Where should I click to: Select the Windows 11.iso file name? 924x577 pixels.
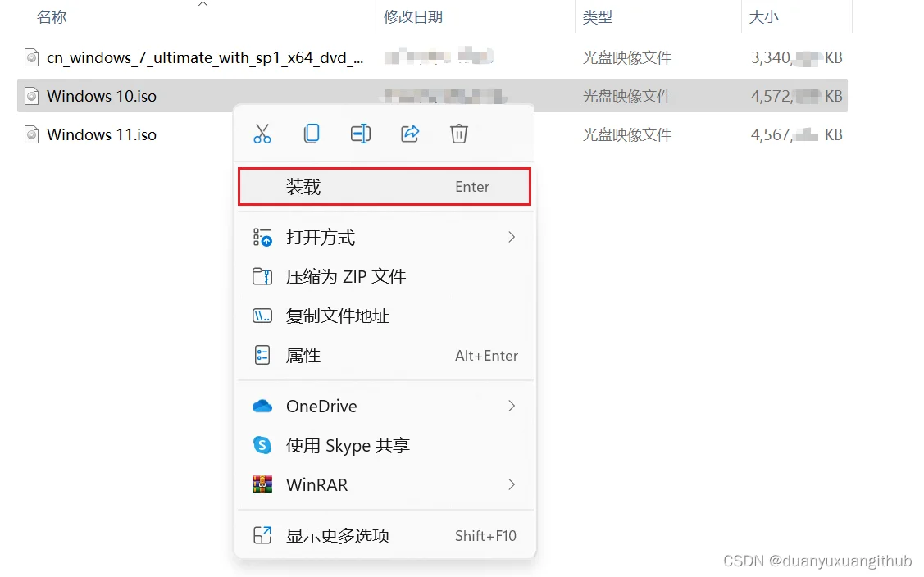[102, 135]
